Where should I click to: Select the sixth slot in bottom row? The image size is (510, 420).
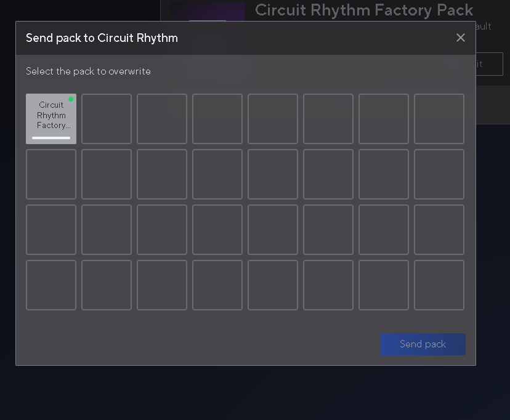328,285
